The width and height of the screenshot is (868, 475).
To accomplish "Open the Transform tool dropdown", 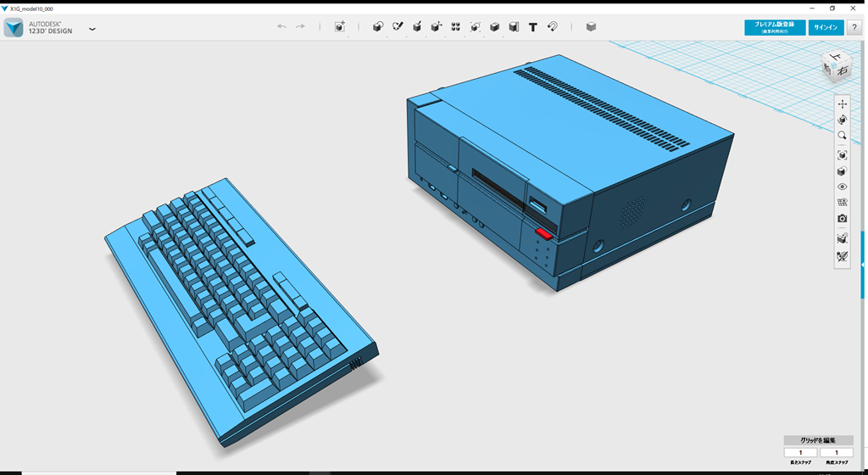I will pos(340,27).
